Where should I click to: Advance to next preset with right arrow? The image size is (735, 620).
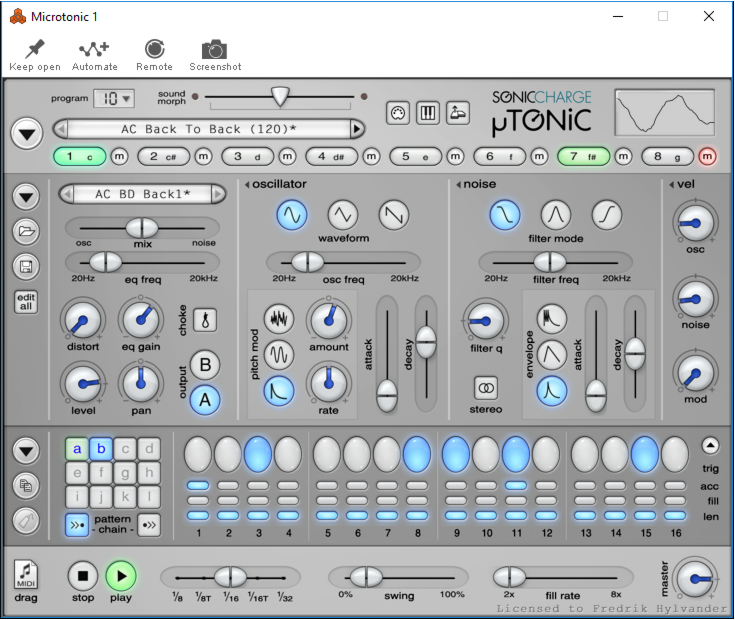pyautogui.click(x=357, y=129)
